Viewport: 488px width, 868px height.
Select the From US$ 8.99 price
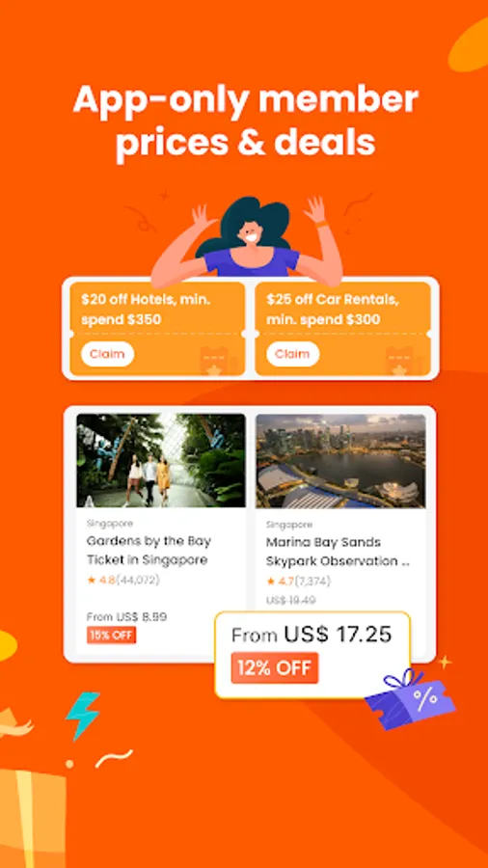tap(126, 616)
